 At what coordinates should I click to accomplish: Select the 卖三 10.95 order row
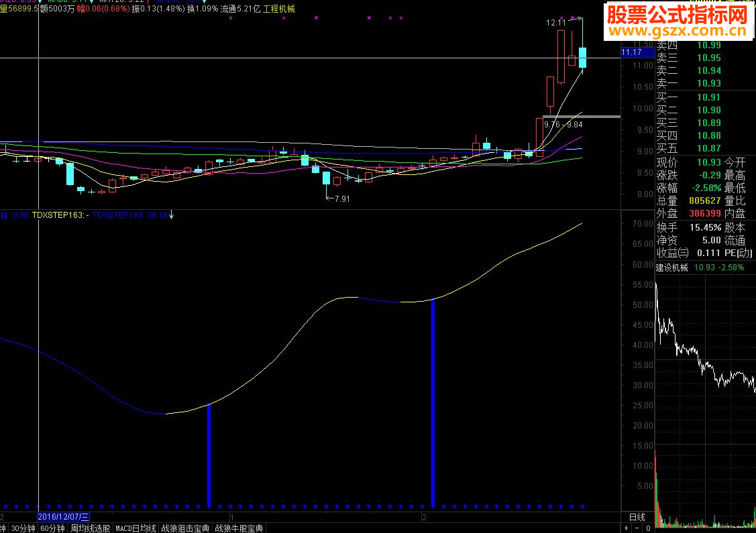689,58
